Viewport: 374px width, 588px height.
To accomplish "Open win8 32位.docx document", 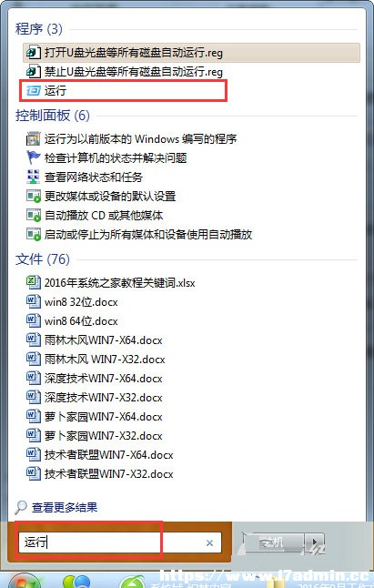I will [x=72, y=301].
